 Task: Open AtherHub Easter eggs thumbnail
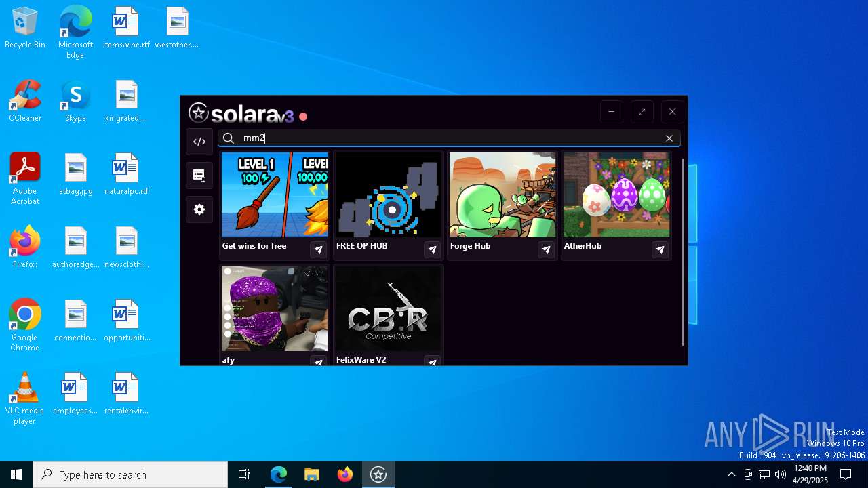tap(616, 195)
